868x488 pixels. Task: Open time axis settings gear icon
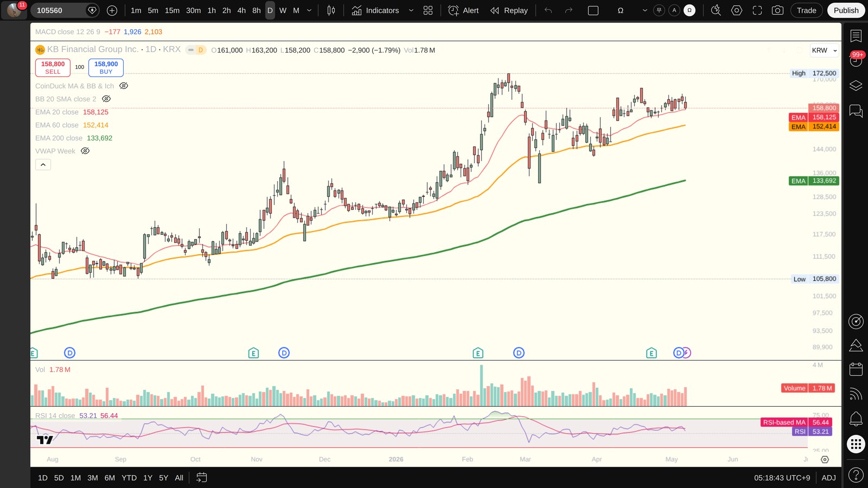point(825,459)
